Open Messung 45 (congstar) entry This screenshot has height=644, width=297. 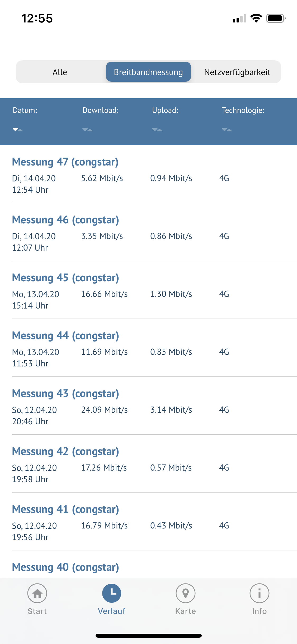65,278
